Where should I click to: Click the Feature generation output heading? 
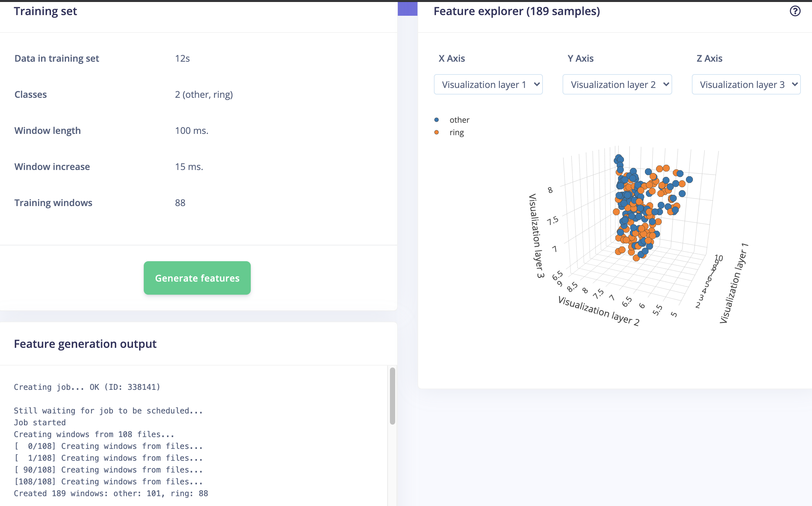coord(85,344)
